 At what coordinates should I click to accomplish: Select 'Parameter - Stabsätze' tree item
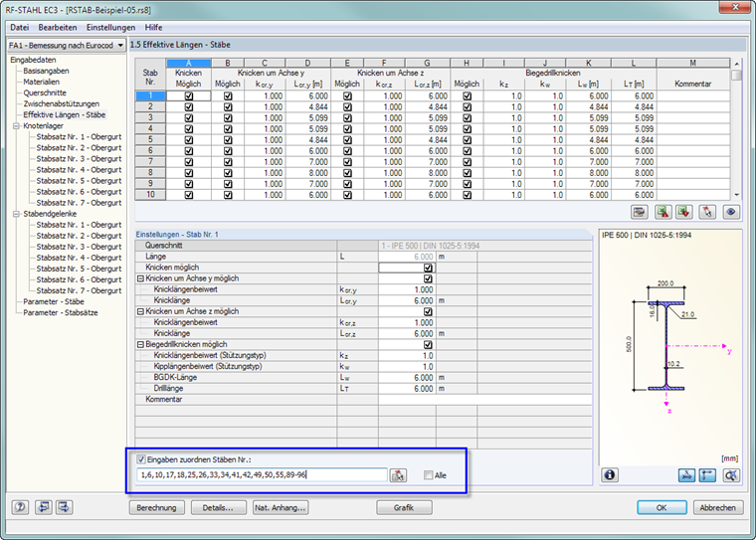pos(61,312)
